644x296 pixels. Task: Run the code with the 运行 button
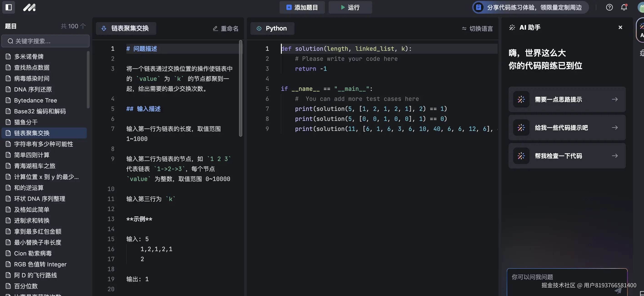(350, 7)
